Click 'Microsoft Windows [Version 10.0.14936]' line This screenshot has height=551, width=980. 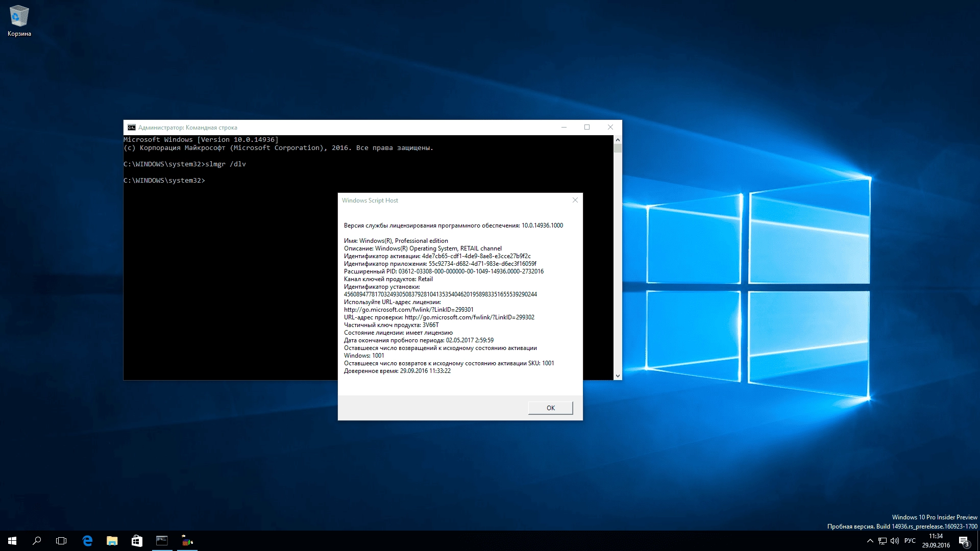[x=201, y=140]
